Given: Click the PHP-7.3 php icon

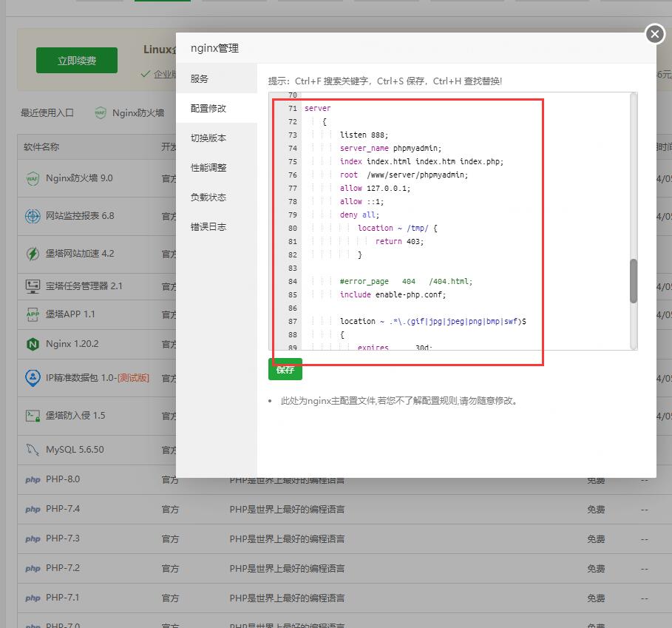Looking at the screenshot, I should pyautogui.click(x=33, y=538).
